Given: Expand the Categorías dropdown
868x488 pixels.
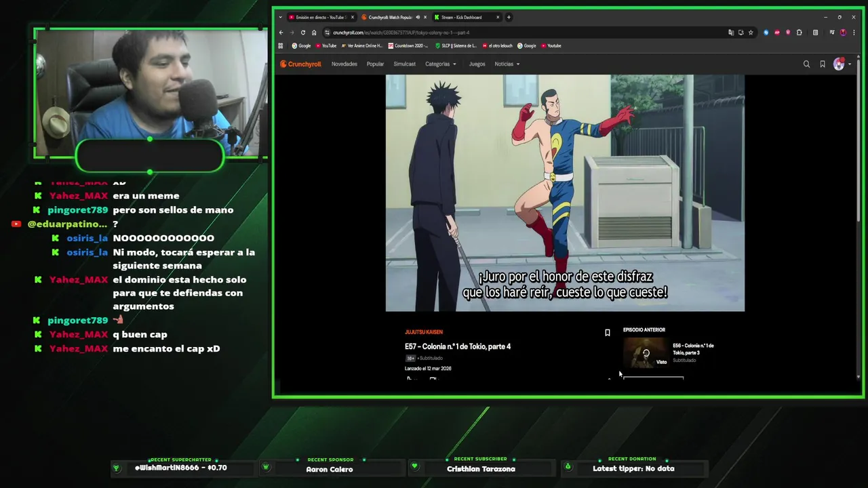Looking at the screenshot, I should point(441,64).
